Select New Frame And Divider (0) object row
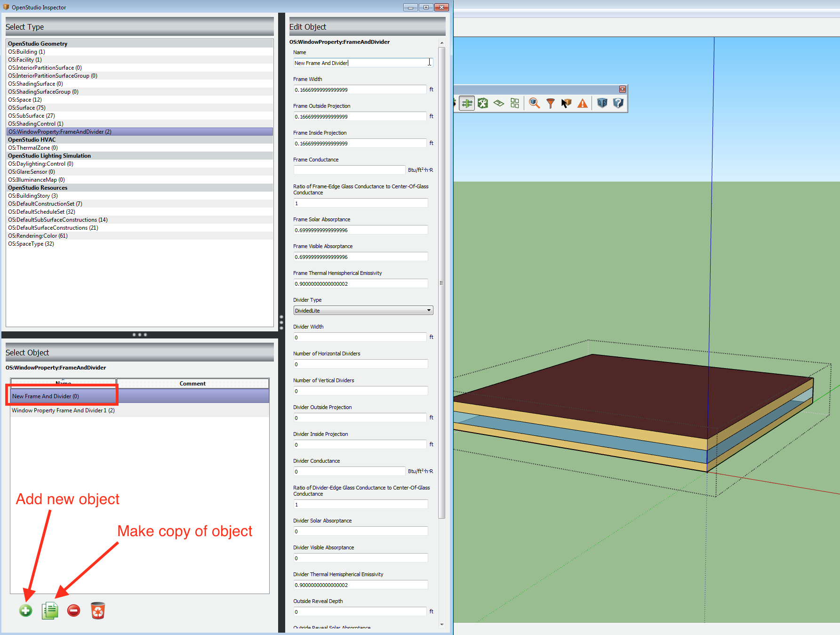 coord(139,396)
